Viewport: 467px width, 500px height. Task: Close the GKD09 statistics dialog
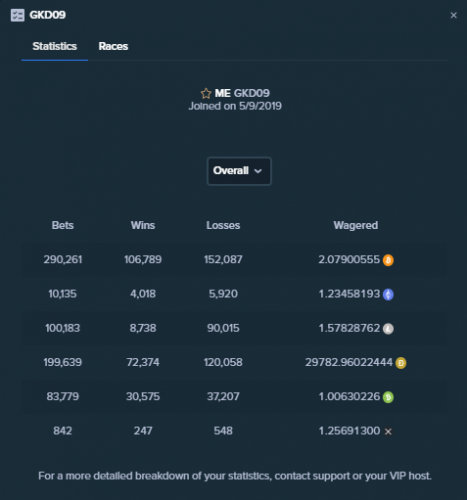pos(453,15)
